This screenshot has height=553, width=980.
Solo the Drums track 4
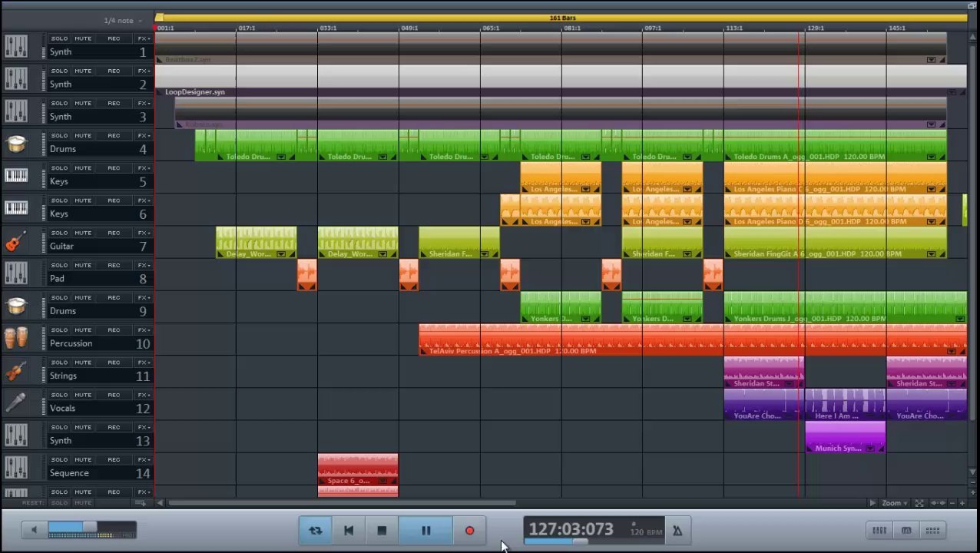click(59, 135)
